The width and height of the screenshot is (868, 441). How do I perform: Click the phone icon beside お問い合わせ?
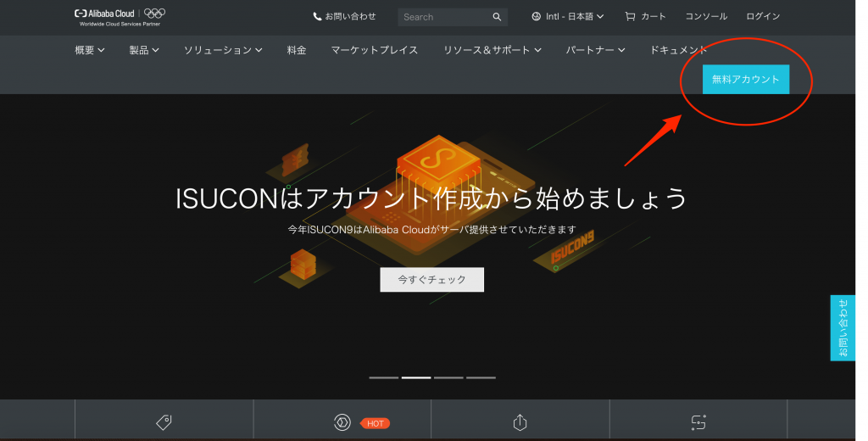click(x=317, y=17)
